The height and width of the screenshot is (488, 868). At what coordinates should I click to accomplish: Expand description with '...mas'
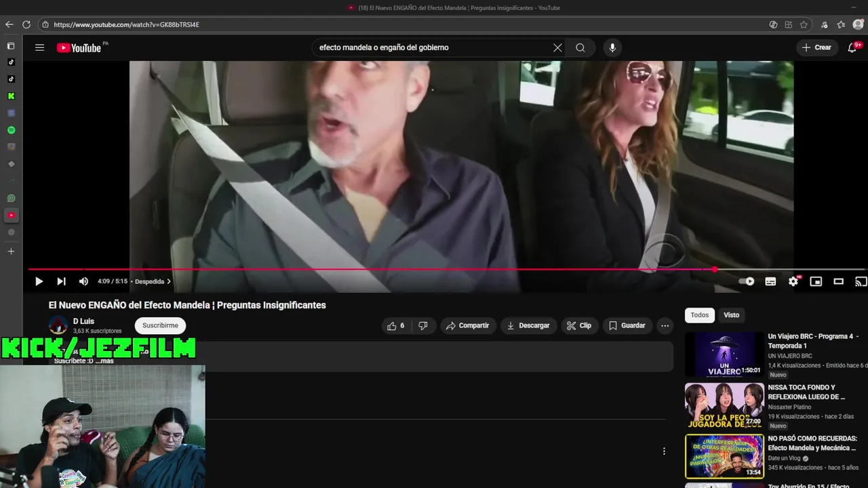click(104, 361)
